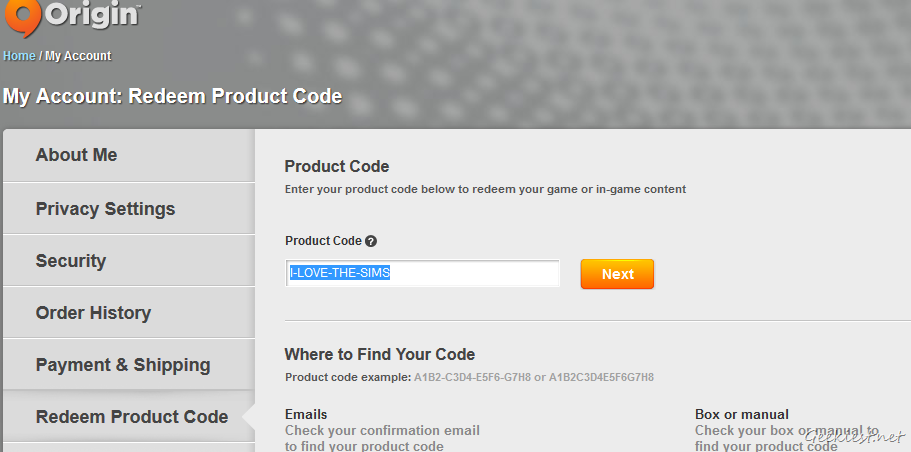Screen dimensions: 911x452
Task: Click the Product Code section heading
Action: (x=336, y=166)
